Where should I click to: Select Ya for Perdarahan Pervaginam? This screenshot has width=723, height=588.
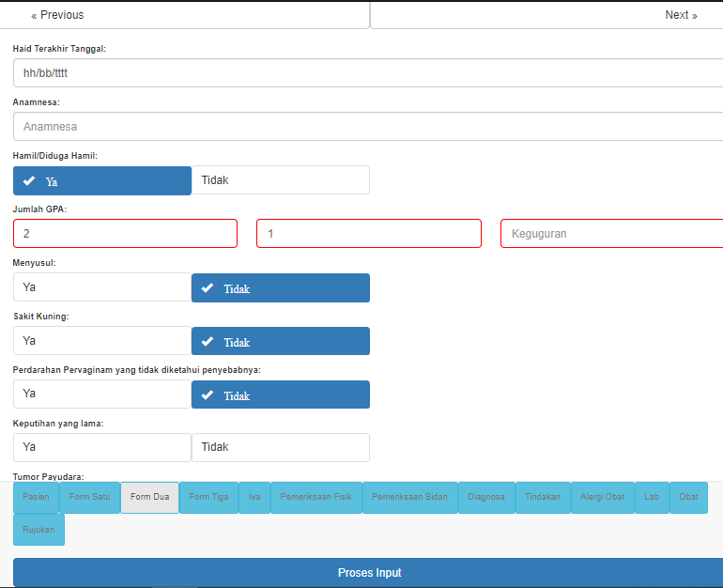coord(102,394)
